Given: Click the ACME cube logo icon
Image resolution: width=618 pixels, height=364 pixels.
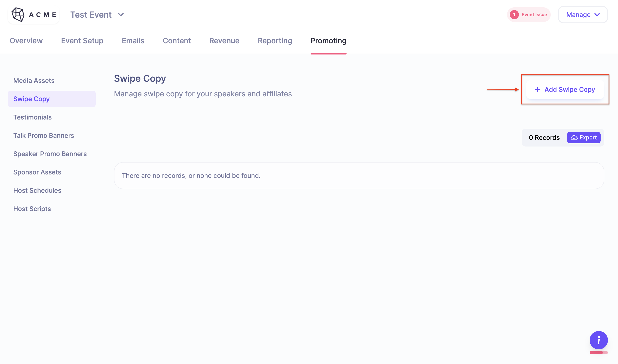Looking at the screenshot, I should [x=18, y=14].
